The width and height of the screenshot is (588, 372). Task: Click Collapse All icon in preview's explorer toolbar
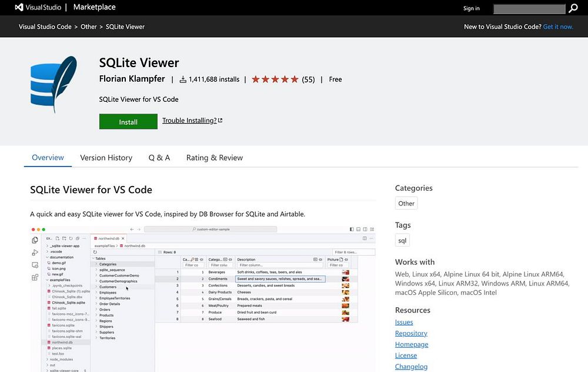pos(77,238)
